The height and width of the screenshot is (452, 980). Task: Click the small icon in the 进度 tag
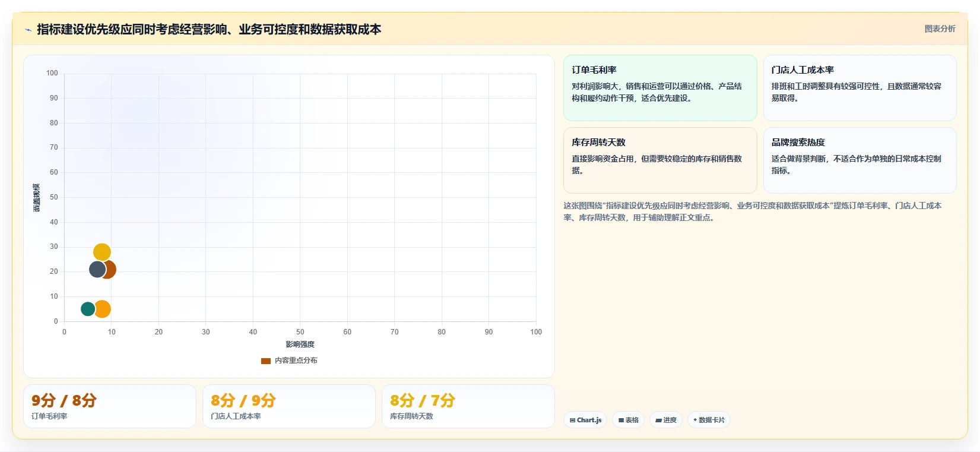[658, 421]
